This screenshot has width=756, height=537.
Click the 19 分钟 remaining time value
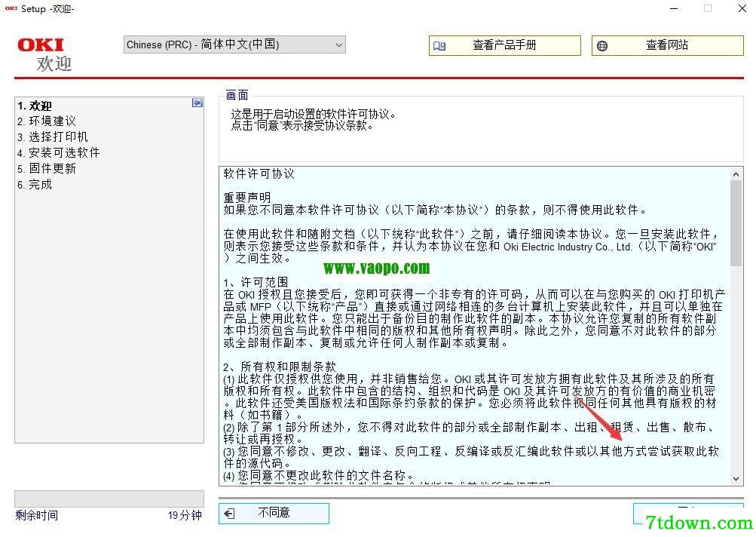(x=185, y=515)
